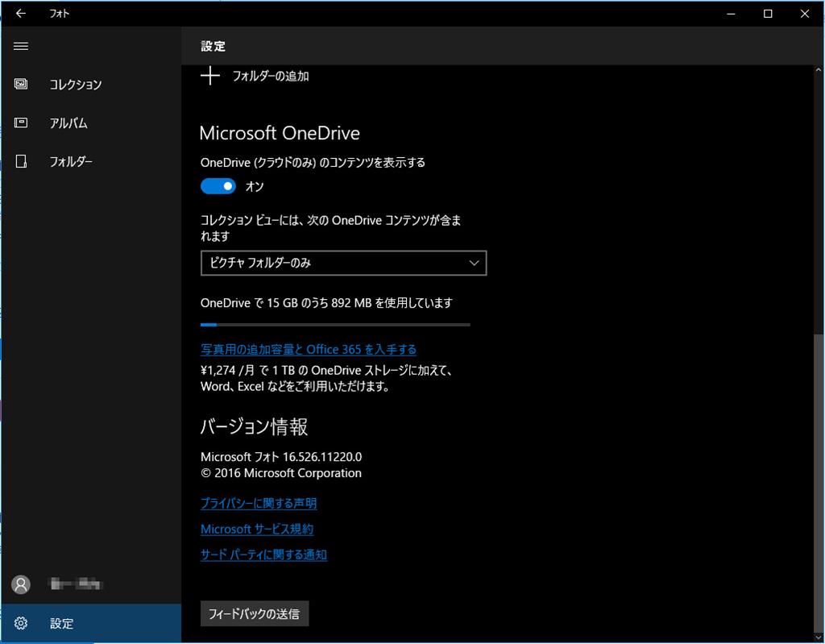
Task: Click the アルバム album icon
Action: 20,123
